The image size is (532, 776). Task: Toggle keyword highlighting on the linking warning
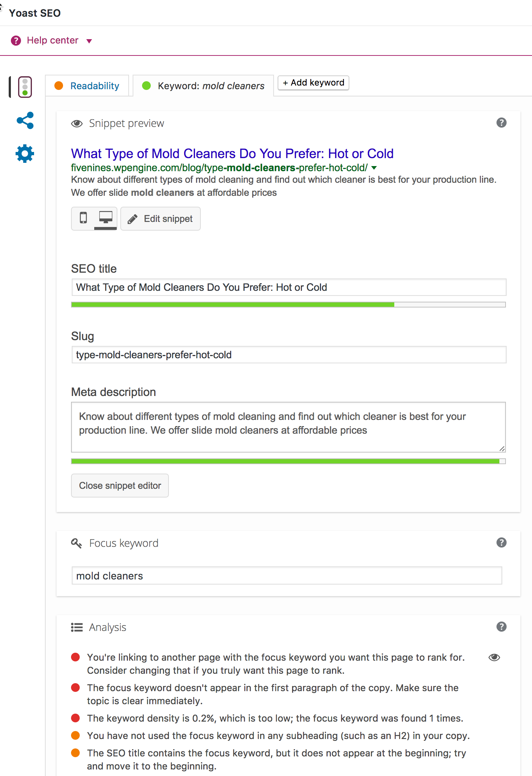494,657
